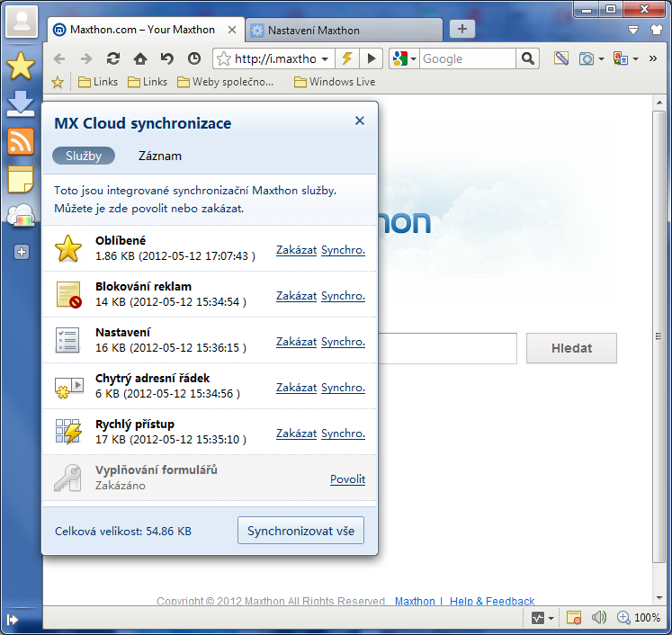This screenshot has height=635, width=672.
Task: Open the Maxthon notes pencil tool icon
Action: 561,58
